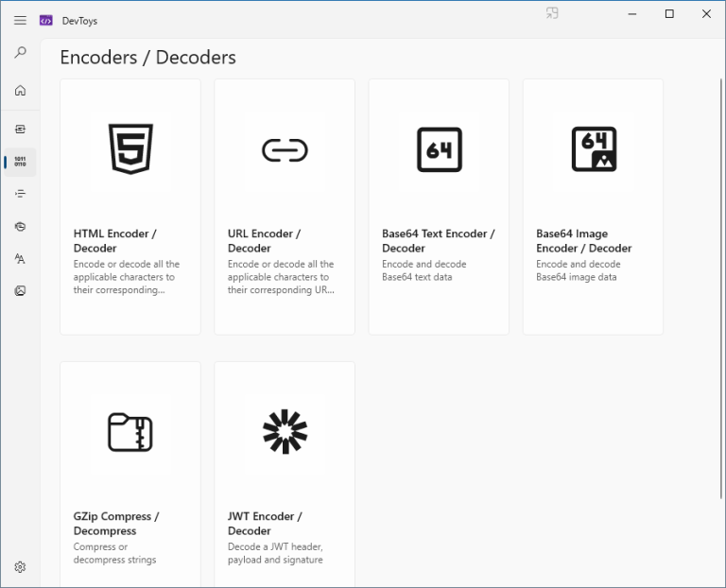Open Graphic tools image sidebar icon
This screenshot has height=588, width=726.
(x=20, y=291)
